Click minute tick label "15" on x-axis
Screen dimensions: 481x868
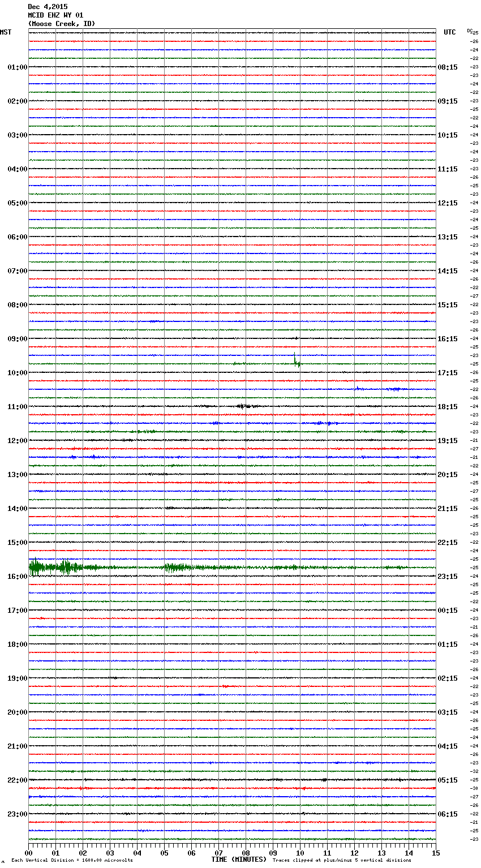pos(436,853)
